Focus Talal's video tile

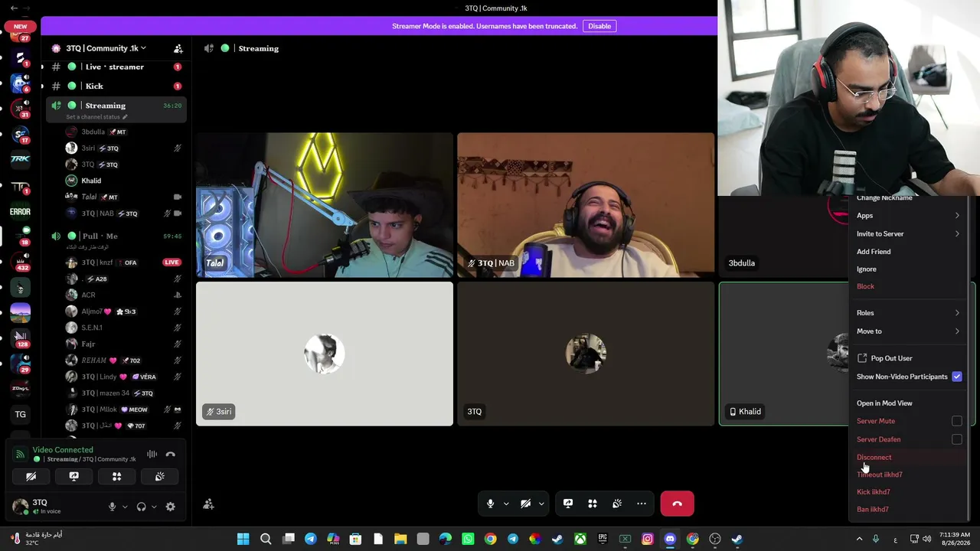(325, 205)
